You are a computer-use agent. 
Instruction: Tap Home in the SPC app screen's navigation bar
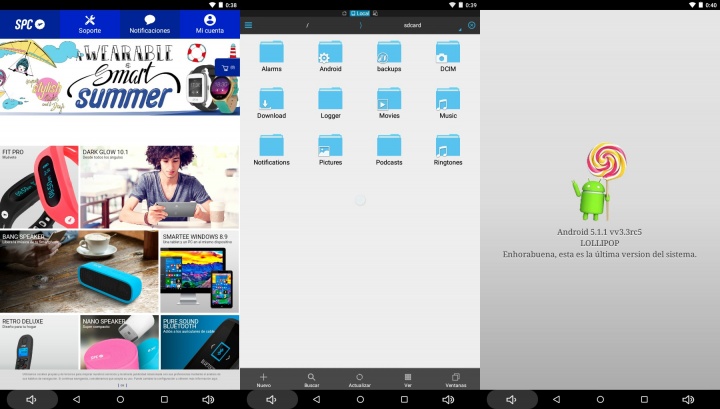[120, 400]
